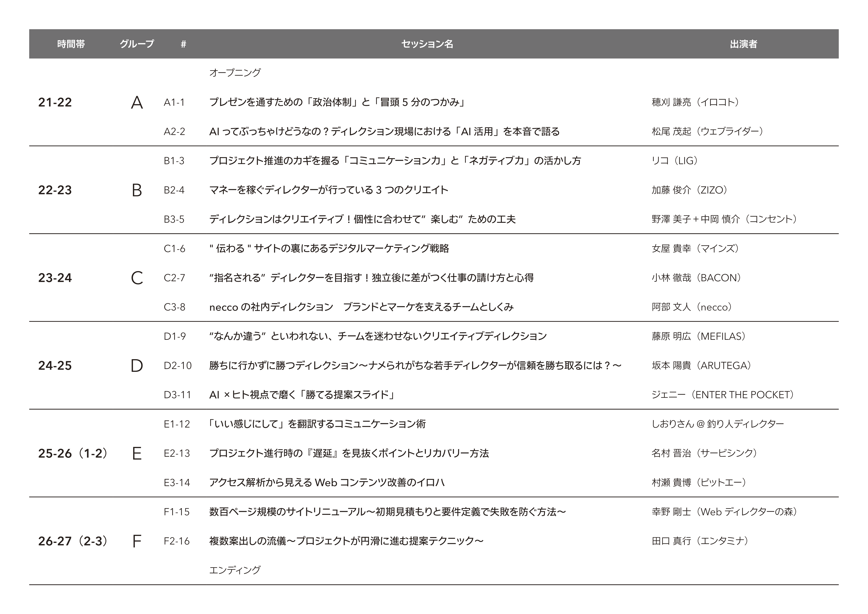
Task: Click speaker リコ（LIG）
Action: click(675, 161)
